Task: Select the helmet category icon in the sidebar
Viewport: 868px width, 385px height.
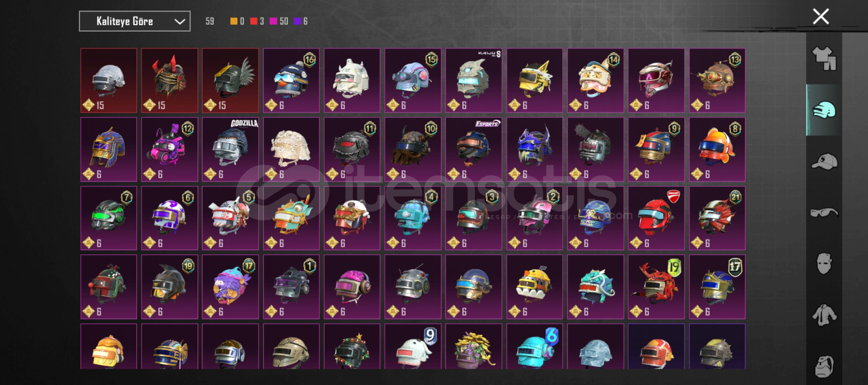Action: coord(824,110)
